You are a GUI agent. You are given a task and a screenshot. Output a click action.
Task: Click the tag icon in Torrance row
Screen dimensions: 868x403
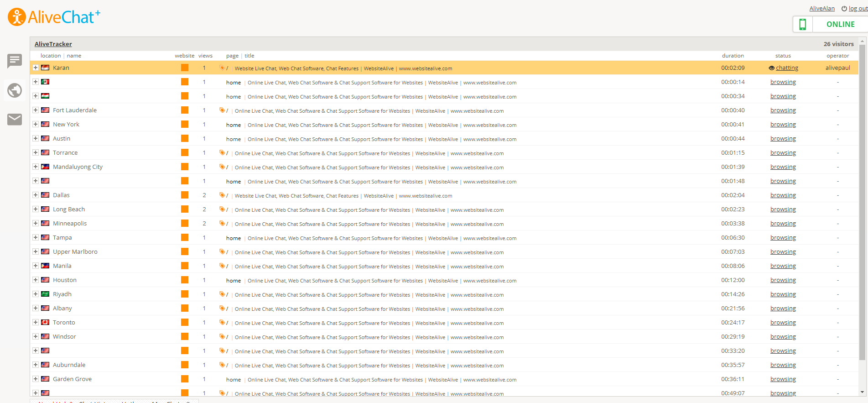point(222,152)
